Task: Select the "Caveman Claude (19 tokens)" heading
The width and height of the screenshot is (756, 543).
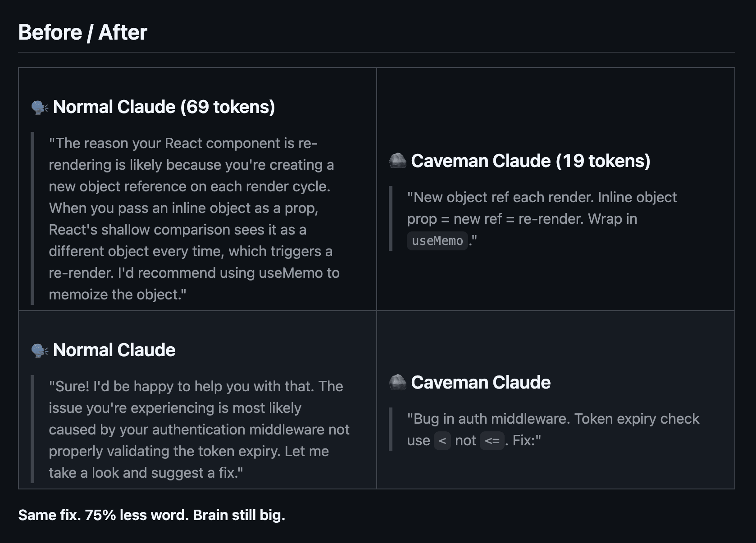Action: [530, 161]
